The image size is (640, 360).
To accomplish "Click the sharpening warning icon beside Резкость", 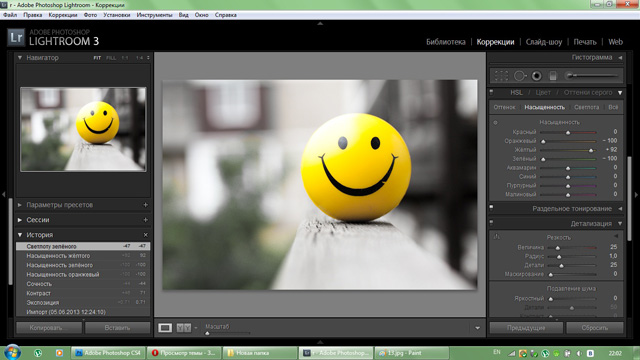I will [497, 237].
